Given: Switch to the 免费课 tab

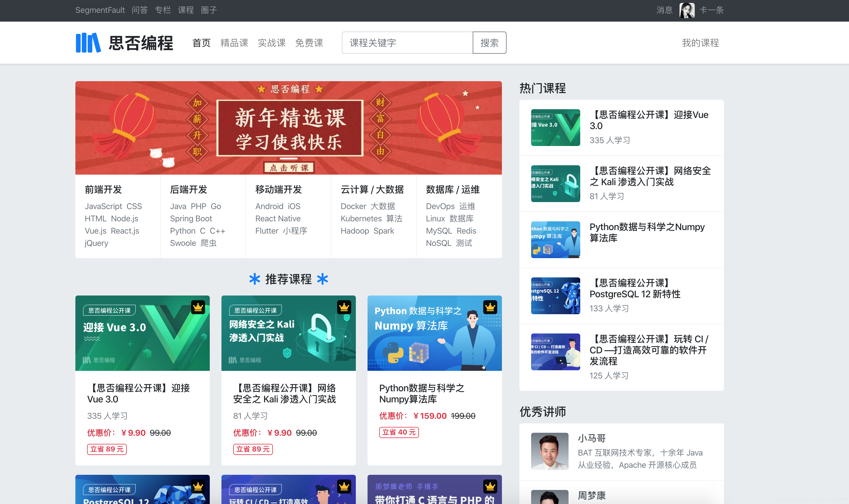Looking at the screenshot, I should 309,43.
